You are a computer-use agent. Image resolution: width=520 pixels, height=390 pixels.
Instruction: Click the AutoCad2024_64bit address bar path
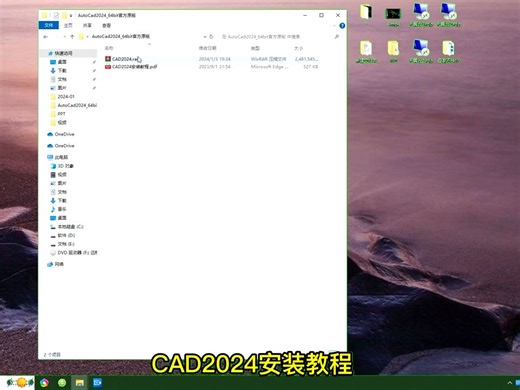click(121, 36)
